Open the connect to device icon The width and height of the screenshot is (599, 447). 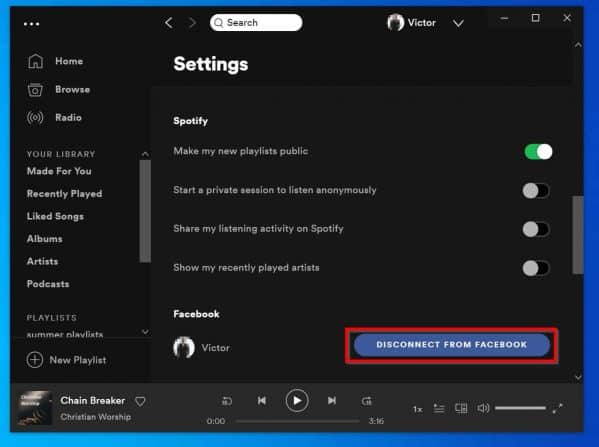pos(461,408)
